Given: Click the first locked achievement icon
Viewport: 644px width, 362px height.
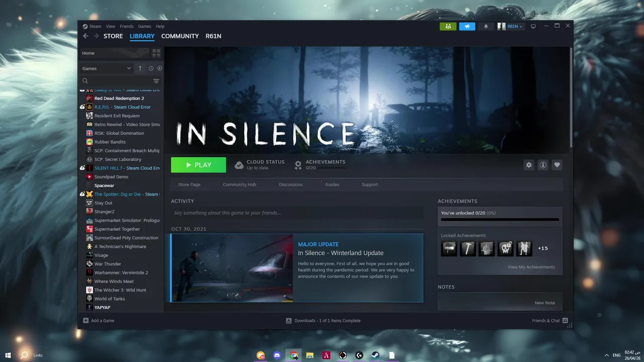Looking at the screenshot, I should [449, 248].
